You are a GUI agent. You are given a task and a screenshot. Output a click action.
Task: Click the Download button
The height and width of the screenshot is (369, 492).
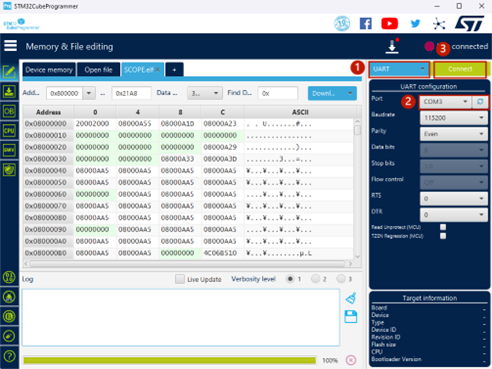tap(326, 93)
